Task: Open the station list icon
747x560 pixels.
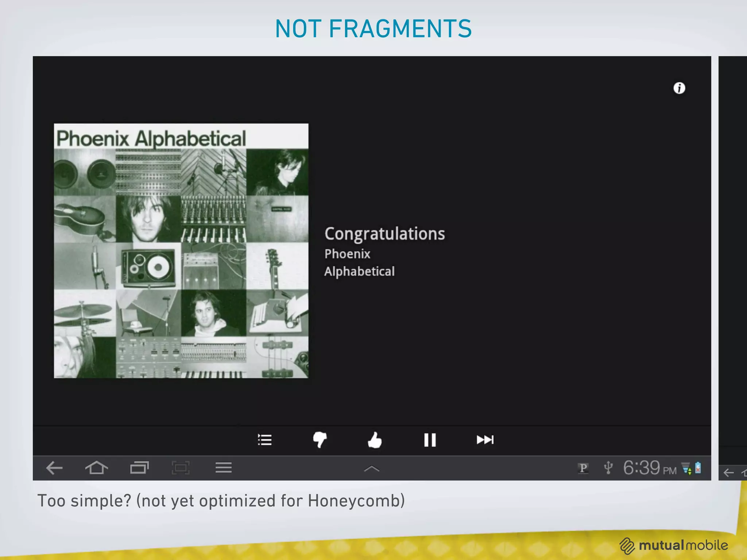Action: [265, 440]
